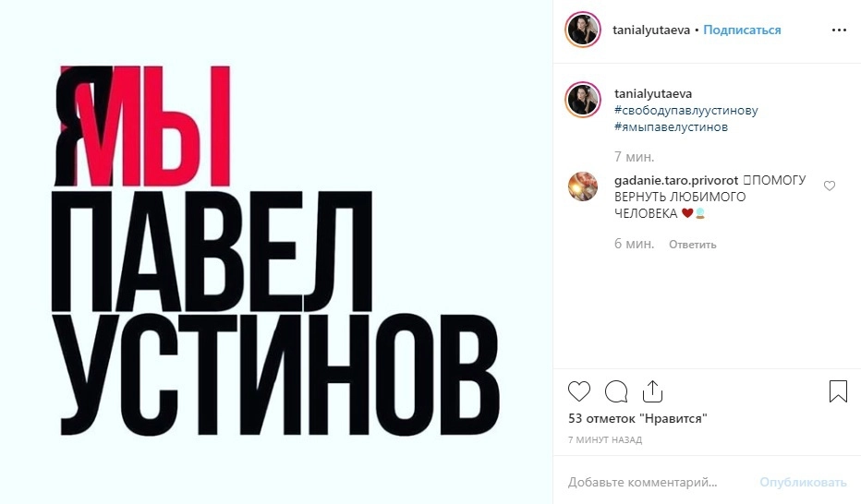
Task: Open the gadanie.taro.privorot profile name
Action: tap(676, 180)
